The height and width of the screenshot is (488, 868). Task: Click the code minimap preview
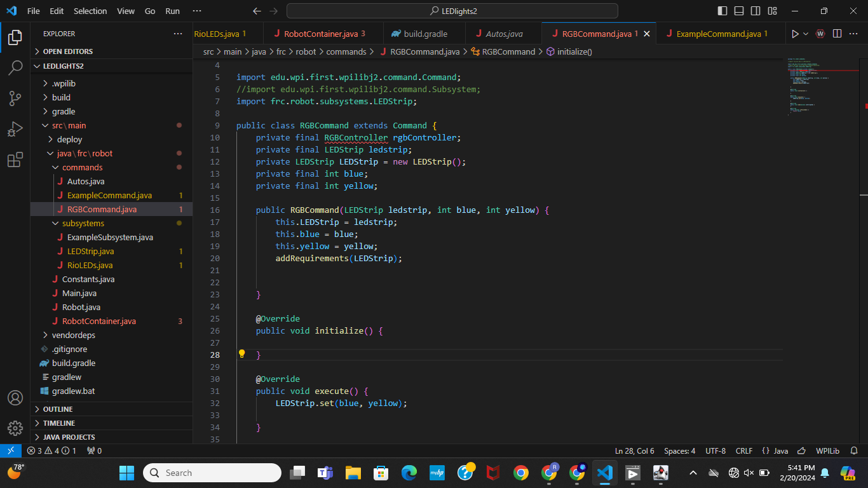822,86
